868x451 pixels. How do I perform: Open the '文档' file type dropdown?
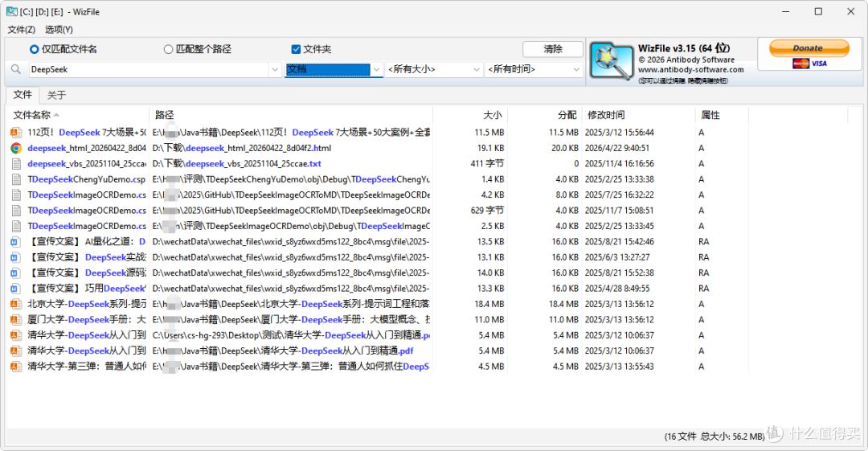coord(334,69)
